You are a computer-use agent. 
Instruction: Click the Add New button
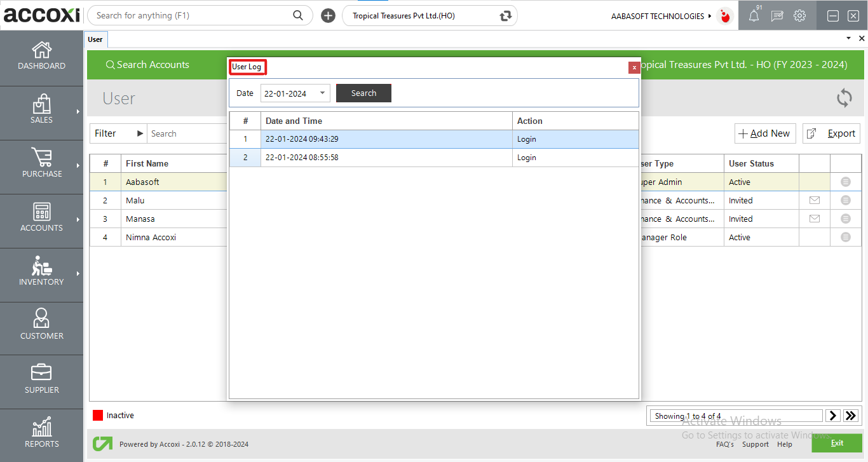[x=764, y=133]
